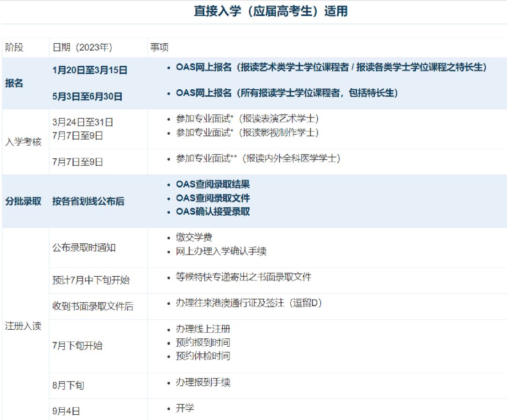The height and width of the screenshot is (420, 507).
Task: Select the 阶段 column header
Action: pos(14,47)
